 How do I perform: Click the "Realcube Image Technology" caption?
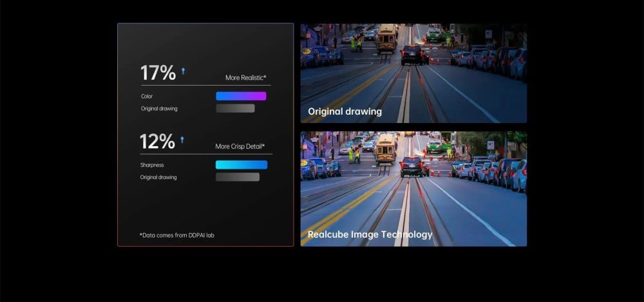[370, 234]
